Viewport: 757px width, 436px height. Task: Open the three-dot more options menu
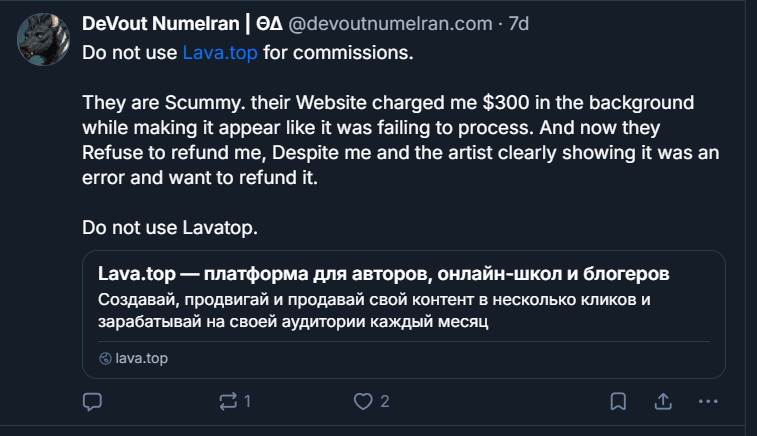point(708,402)
